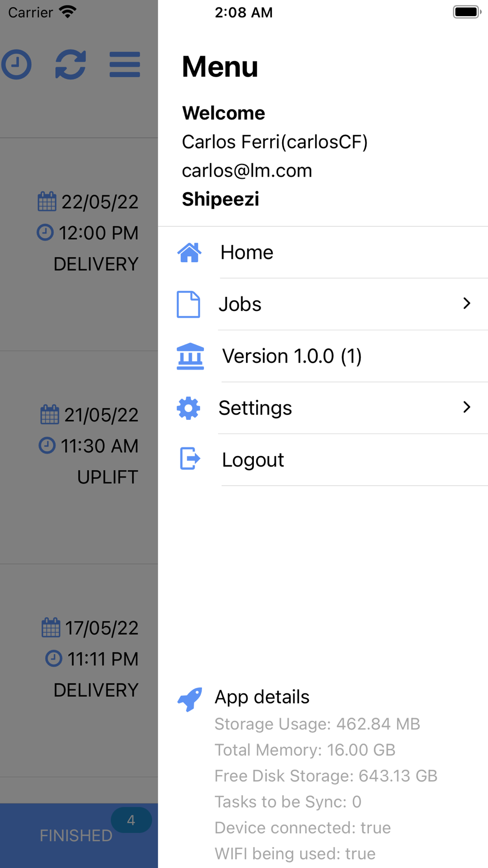Open the 17/05/22 DELIVERY job
This screenshot has width=488, height=868.
79,671
